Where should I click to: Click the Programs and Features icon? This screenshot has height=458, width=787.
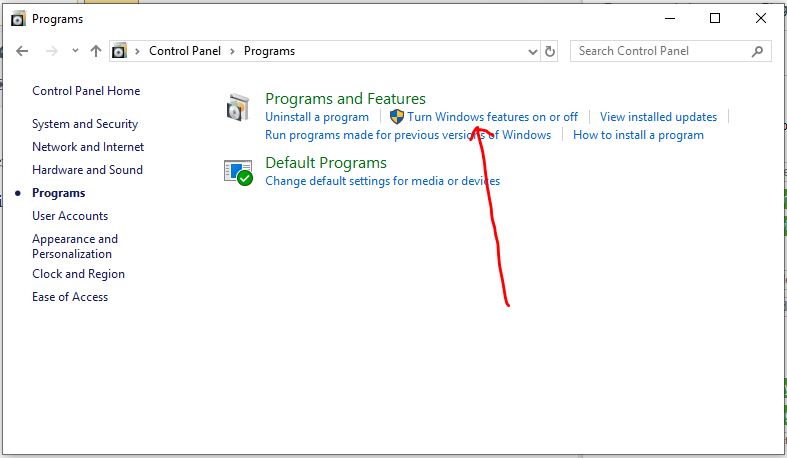(x=237, y=107)
